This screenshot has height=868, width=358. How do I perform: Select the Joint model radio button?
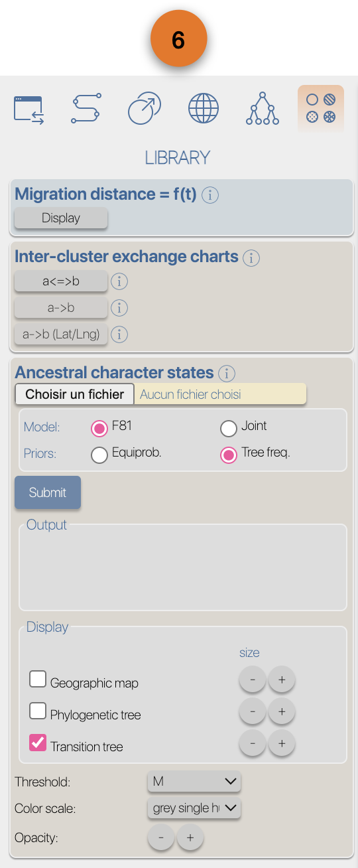229,428
